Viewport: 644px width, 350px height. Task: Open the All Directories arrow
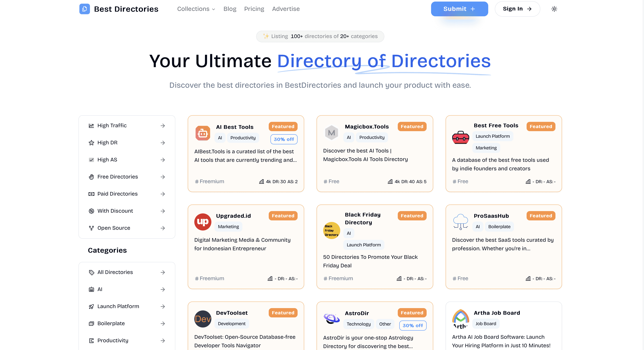tap(163, 272)
